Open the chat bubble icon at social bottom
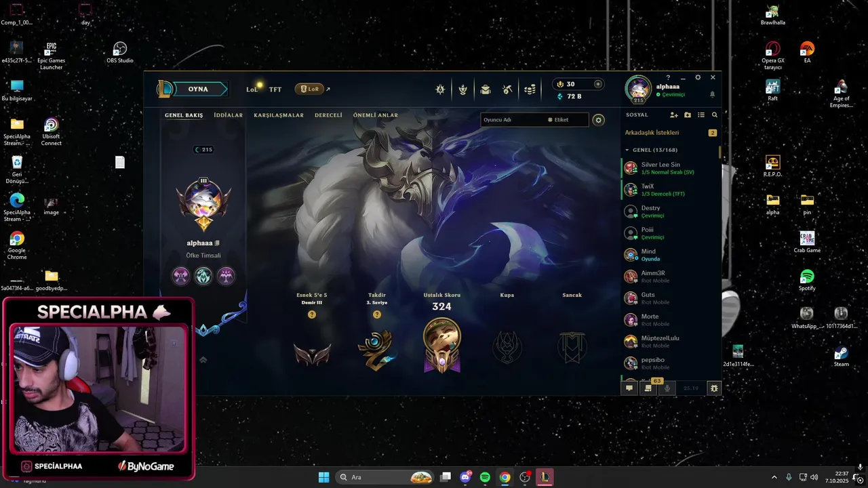The width and height of the screenshot is (868, 488). [x=629, y=388]
